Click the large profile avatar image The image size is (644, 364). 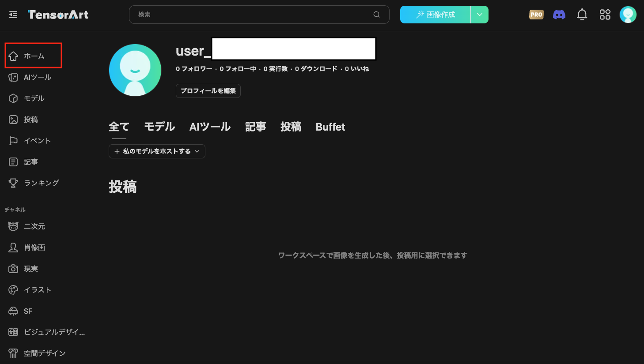[135, 70]
